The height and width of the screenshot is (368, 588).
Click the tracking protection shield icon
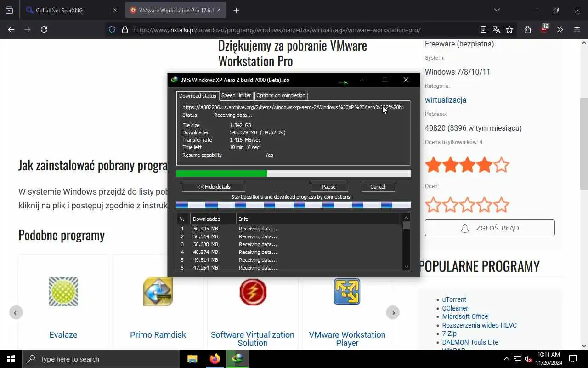pos(112,29)
